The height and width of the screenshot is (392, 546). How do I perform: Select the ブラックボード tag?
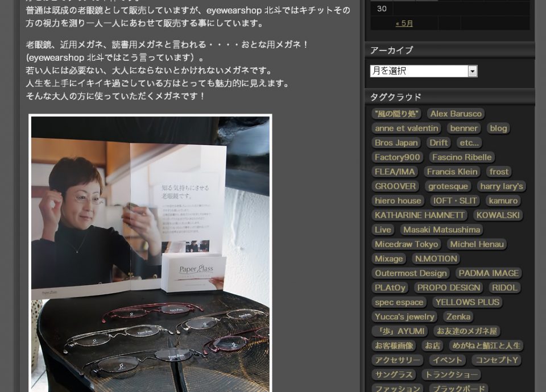458,388
